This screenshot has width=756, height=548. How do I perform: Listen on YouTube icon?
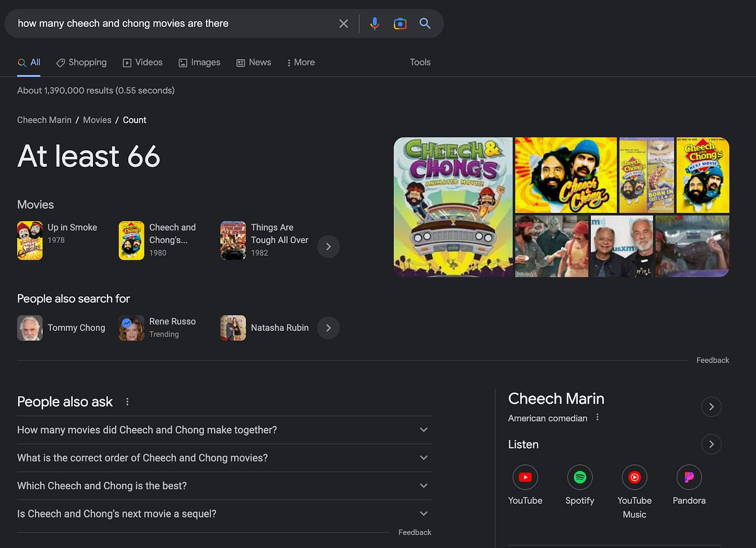tap(525, 477)
